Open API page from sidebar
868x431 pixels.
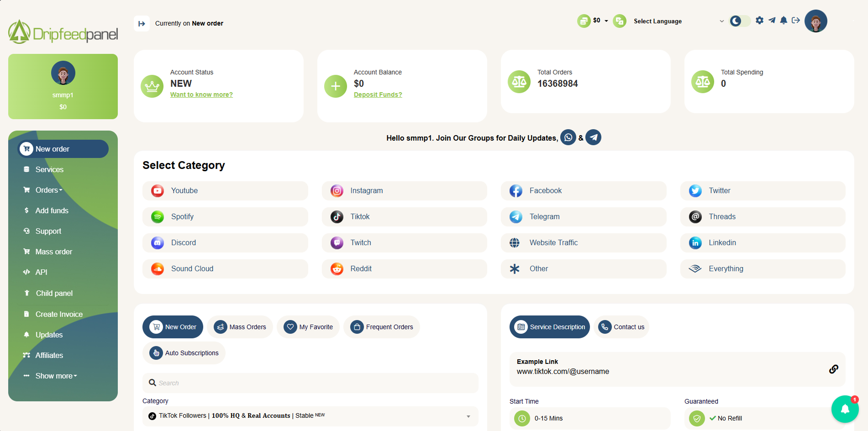pos(63,272)
